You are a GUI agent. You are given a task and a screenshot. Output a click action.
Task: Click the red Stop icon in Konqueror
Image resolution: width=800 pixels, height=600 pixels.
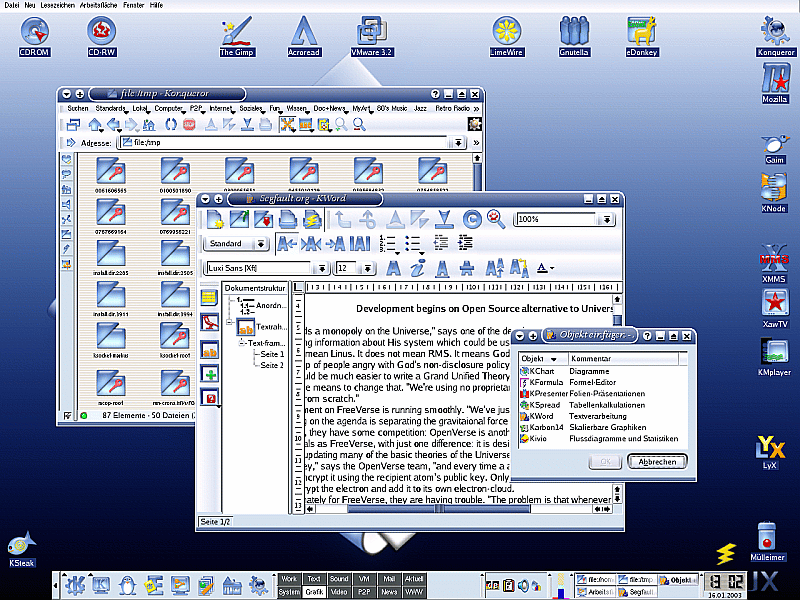point(189,124)
